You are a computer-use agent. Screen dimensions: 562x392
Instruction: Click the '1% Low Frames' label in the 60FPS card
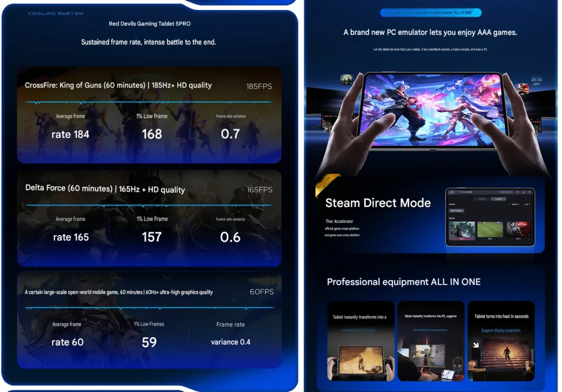[x=149, y=324]
